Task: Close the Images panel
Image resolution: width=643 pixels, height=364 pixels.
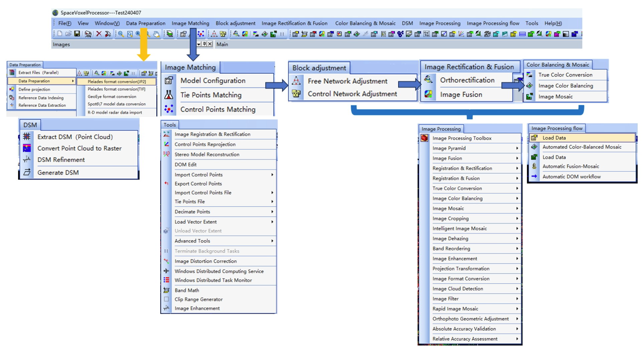Action: tap(210, 44)
